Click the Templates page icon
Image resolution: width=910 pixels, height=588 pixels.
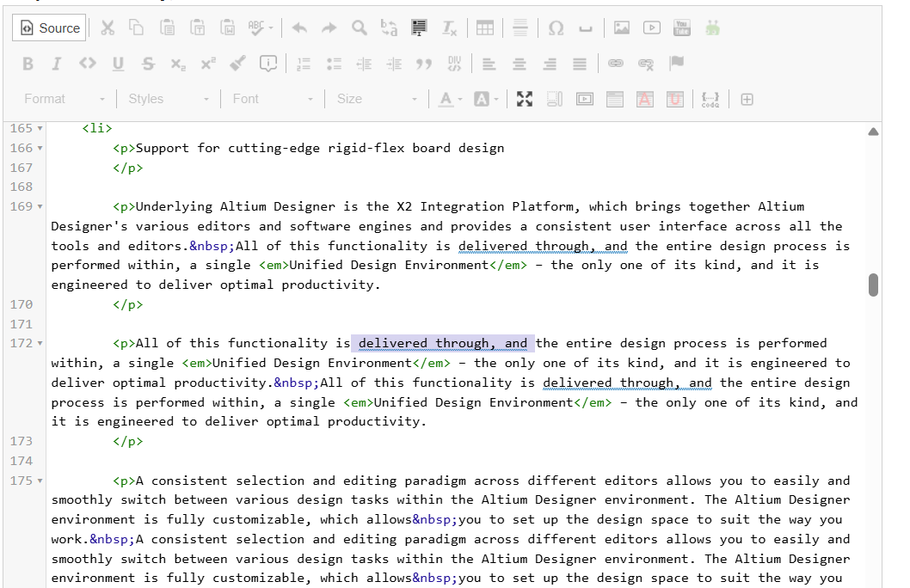615,99
